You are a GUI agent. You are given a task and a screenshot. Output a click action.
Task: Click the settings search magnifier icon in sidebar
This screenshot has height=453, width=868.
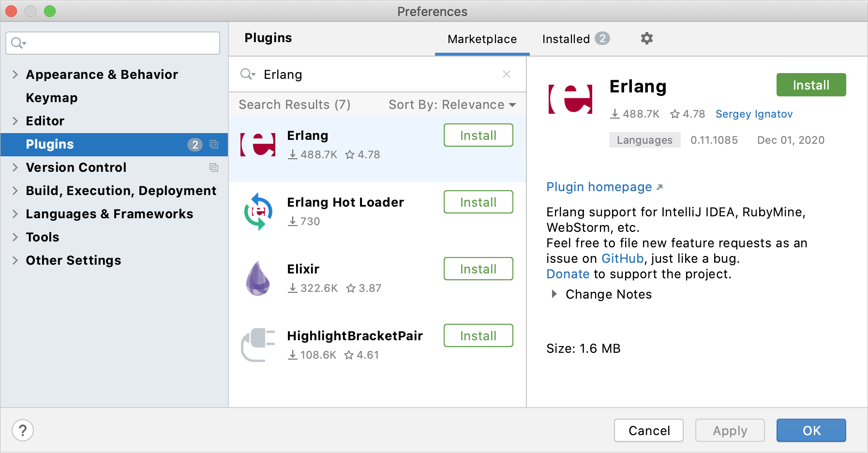18,43
